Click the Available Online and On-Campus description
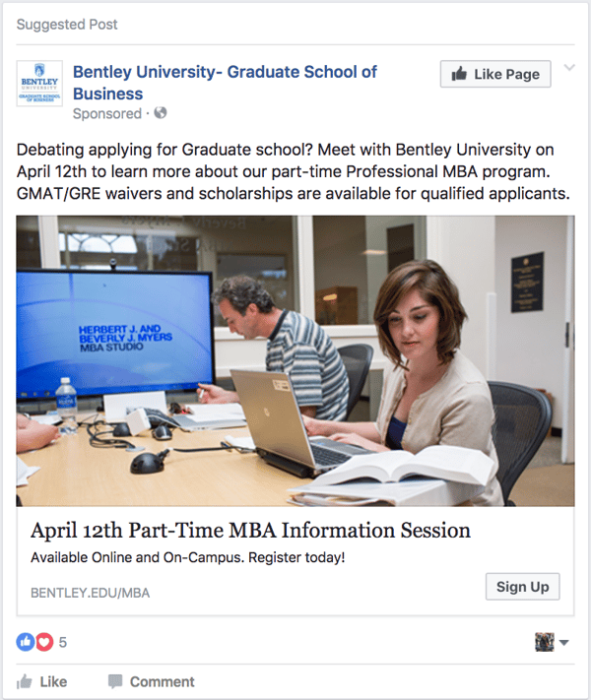 point(188,558)
